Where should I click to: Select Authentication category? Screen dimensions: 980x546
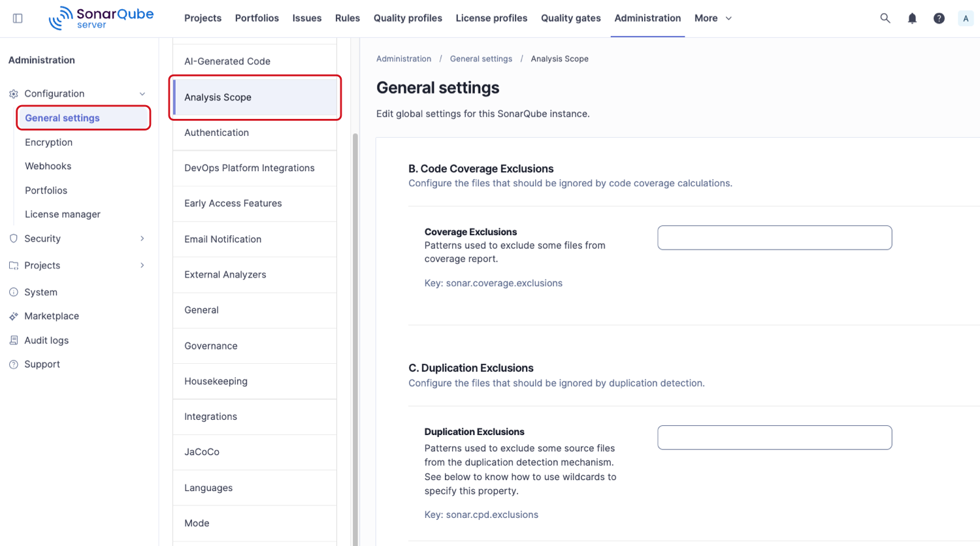click(255, 133)
